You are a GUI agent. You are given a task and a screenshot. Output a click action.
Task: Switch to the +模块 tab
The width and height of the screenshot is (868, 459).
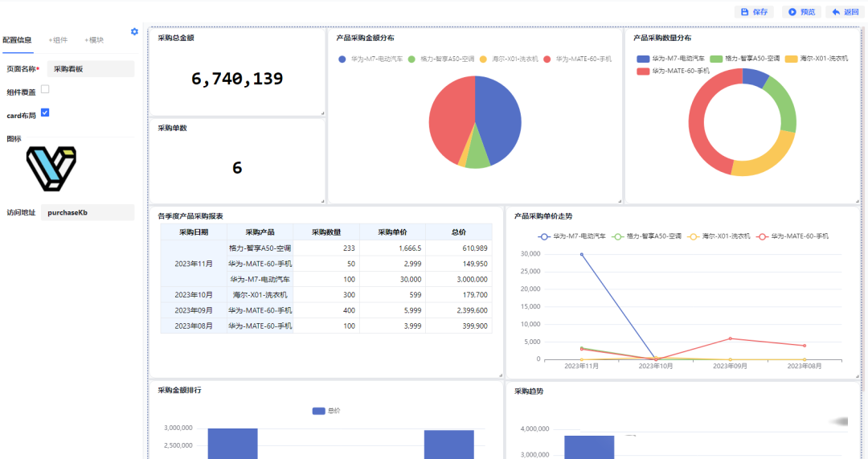tap(94, 39)
